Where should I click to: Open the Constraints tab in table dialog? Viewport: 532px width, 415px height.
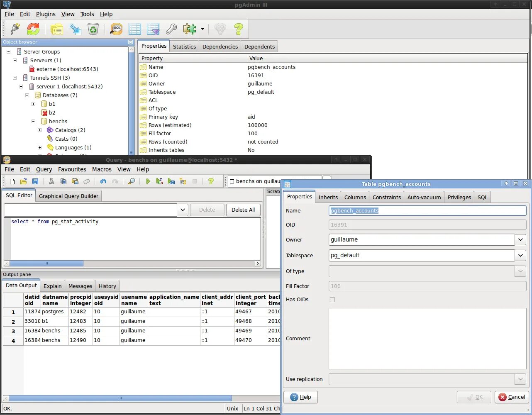387,197
